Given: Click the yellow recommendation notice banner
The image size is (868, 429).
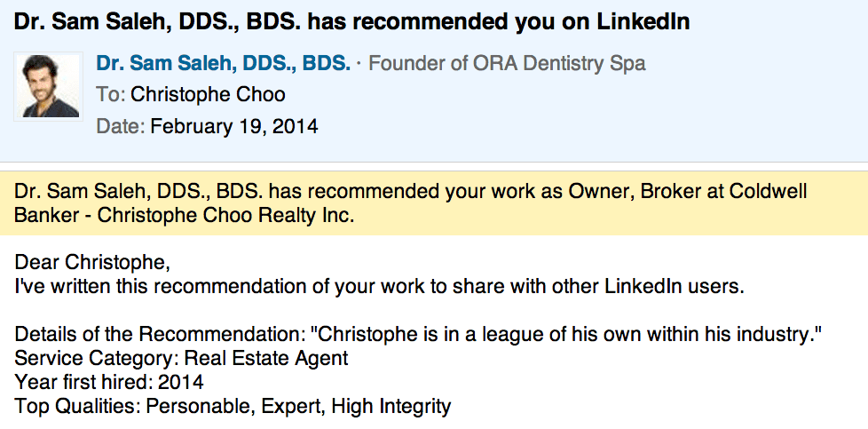Looking at the screenshot, I should tap(433, 203).
